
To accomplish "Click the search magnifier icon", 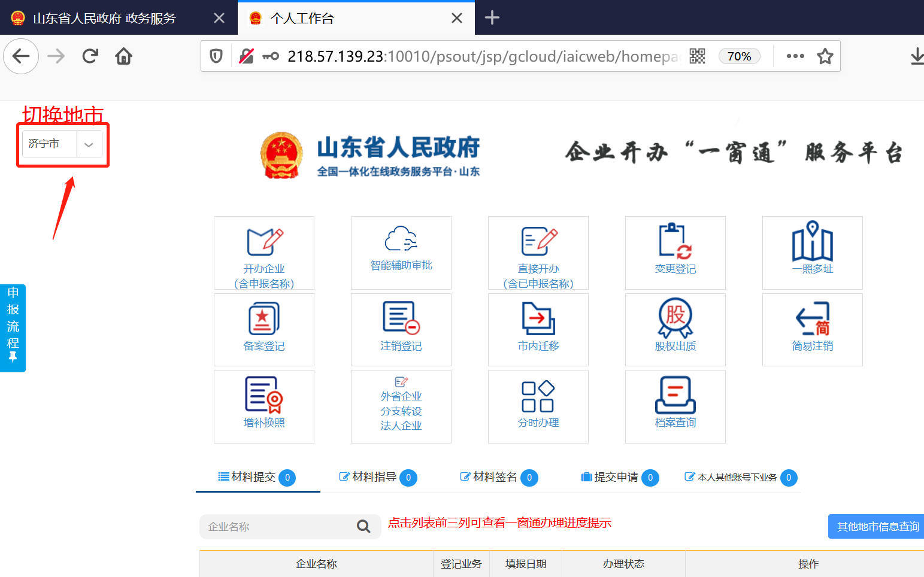I will (x=363, y=527).
